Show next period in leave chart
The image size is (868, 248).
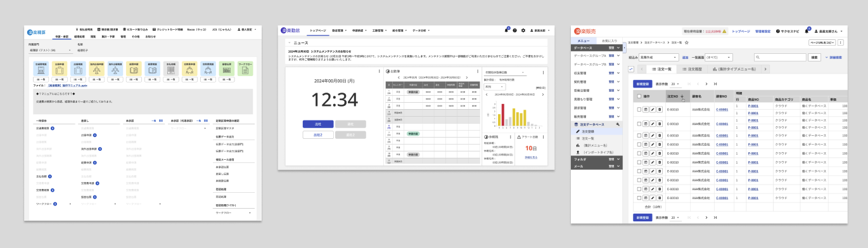(x=543, y=95)
